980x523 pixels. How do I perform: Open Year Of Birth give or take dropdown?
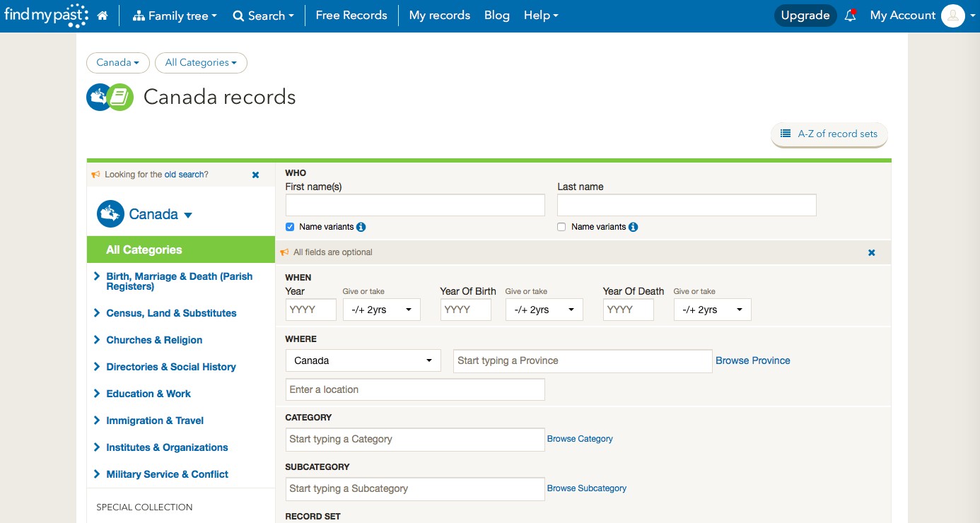click(544, 310)
